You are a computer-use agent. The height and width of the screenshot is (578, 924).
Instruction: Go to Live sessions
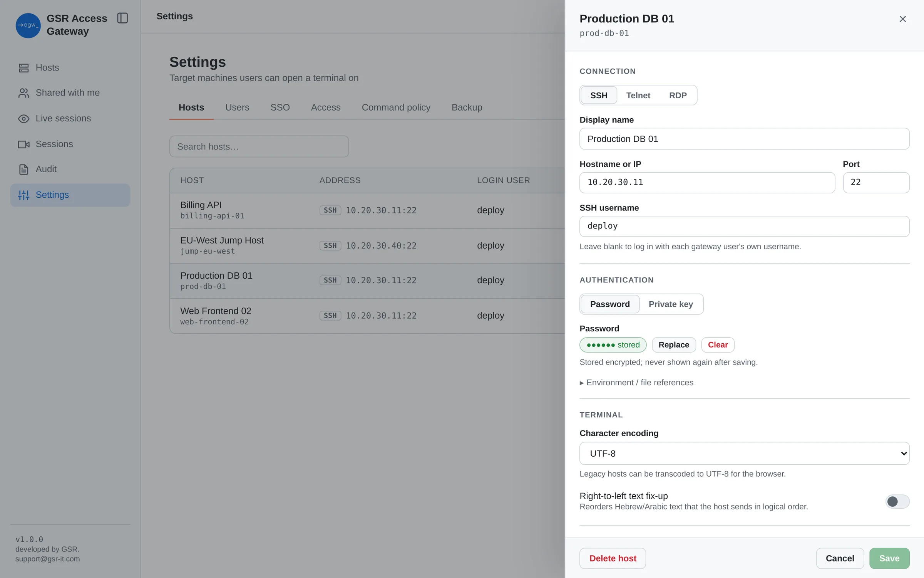70,118
